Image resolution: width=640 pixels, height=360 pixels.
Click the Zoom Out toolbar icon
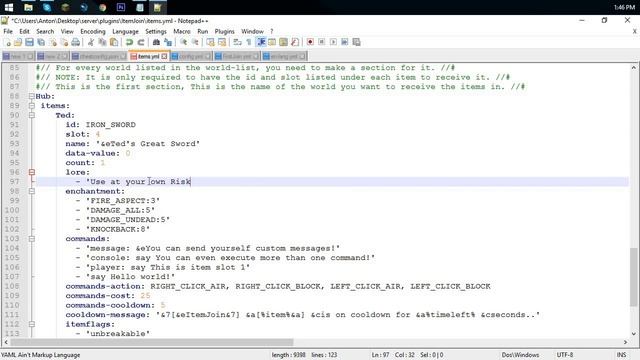point(195,42)
